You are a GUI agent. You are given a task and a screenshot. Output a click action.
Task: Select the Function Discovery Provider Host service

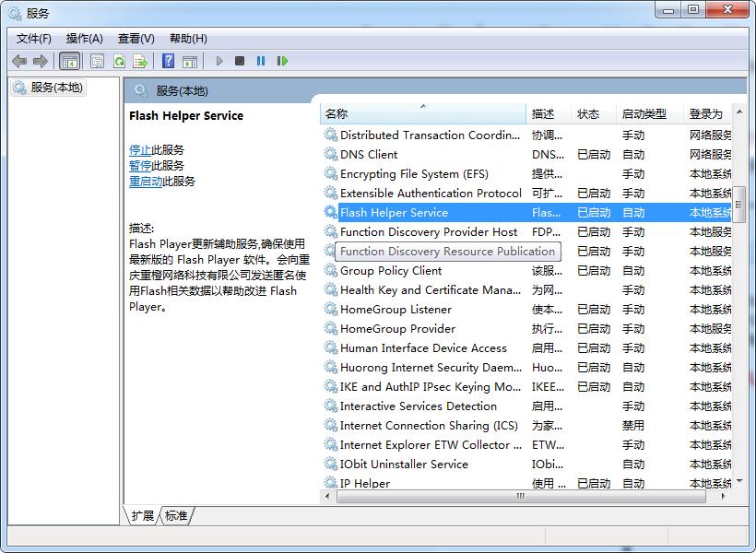(526, 232)
